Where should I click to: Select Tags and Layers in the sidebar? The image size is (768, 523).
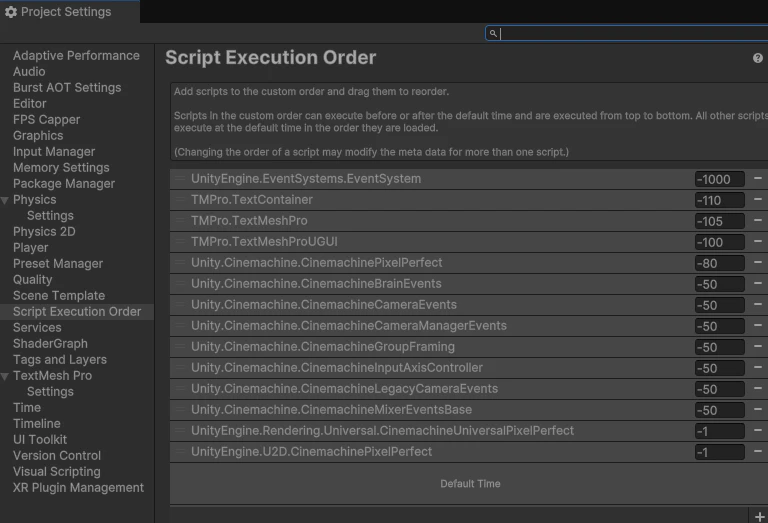click(60, 360)
